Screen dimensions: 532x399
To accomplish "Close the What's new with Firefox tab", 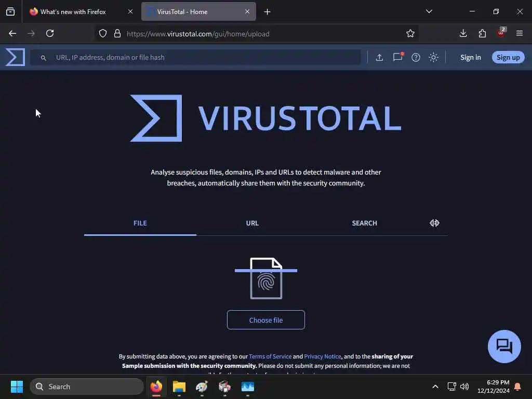I will point(130,11).
